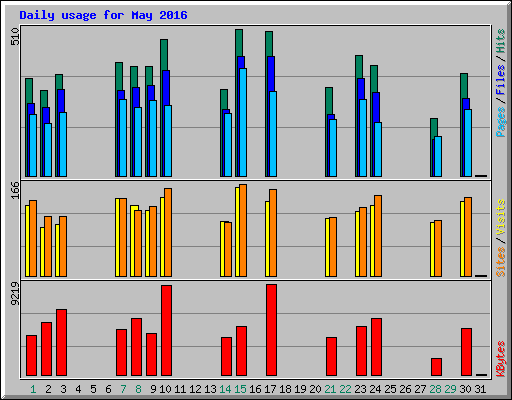This screenshot has width=512, height=400.
Task: Select green day 15 on the date axis
Action: (240, 389)
